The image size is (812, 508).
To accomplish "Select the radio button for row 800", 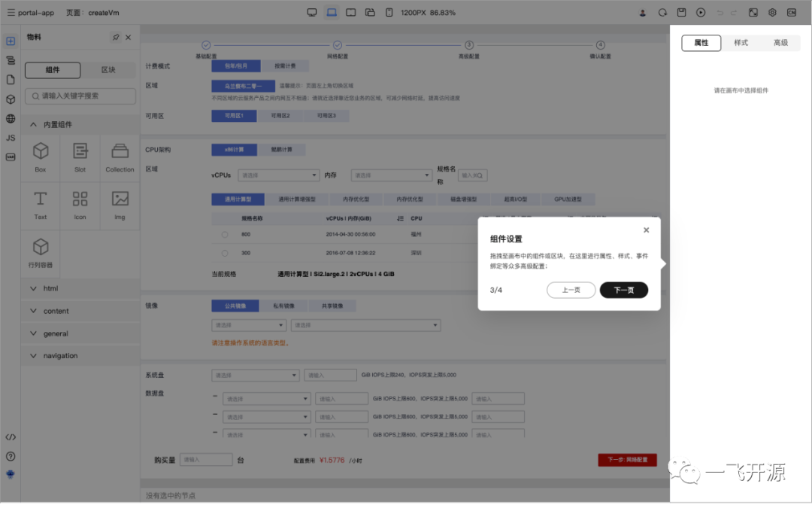I will tap(225, 235).
